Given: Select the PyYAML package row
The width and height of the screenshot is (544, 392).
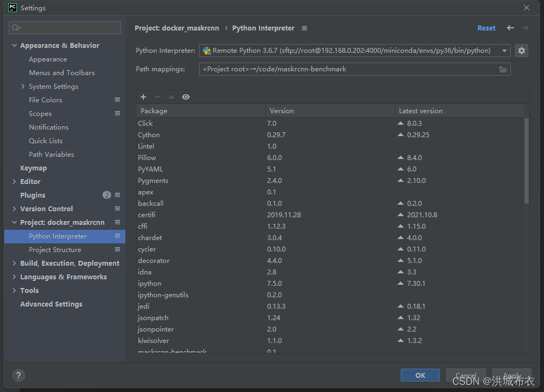Looking at the screenshot, I should (x=330, y=169).
